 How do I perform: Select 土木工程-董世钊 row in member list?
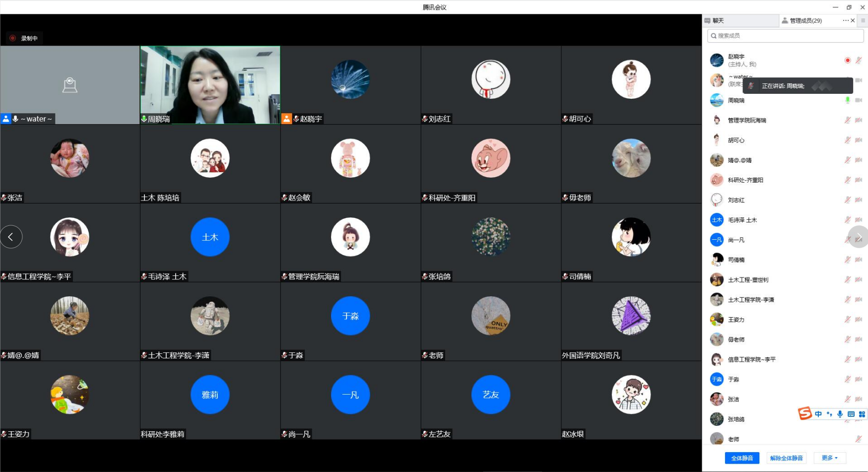click(x=785, y=279)
